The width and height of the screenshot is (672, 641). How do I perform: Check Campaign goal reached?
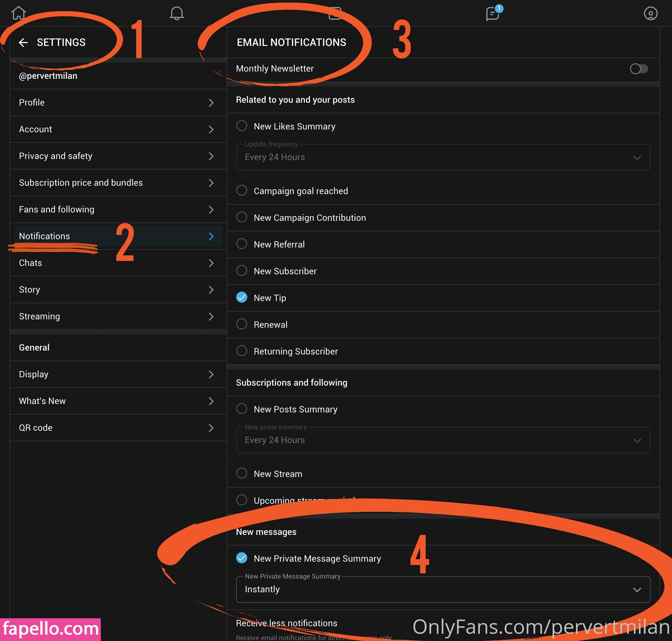[241, 190]
